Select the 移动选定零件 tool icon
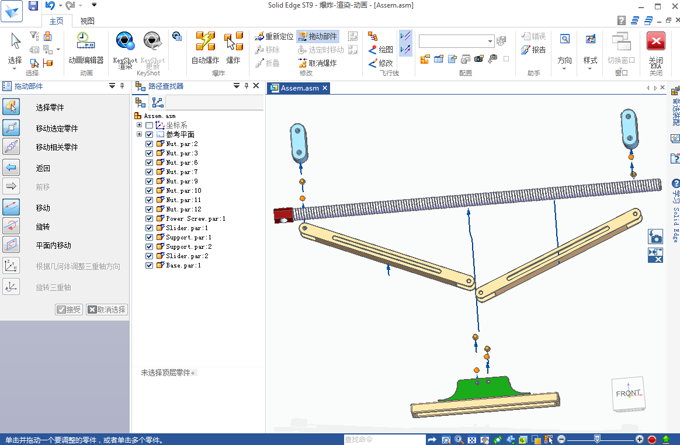Viewport: 680px width, 445px height. click(x=11, y=128)
